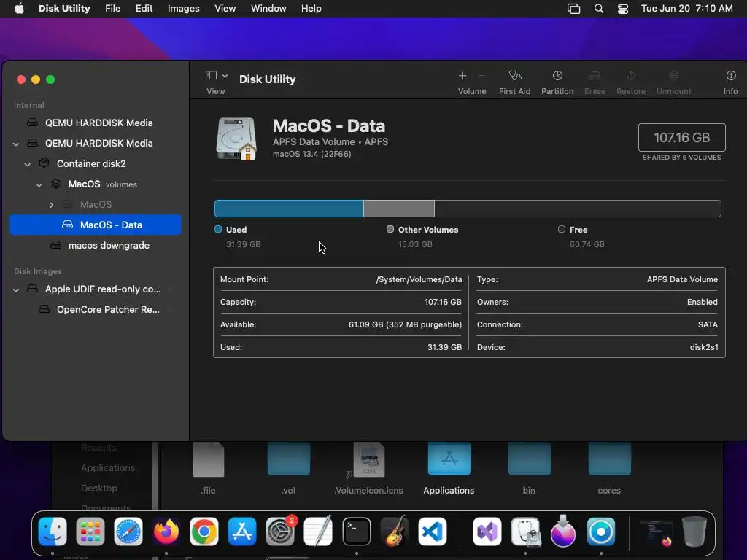Collapse Apple UDIF read-only disk image
Screen dimensions: 747x560
click(16, 289)
